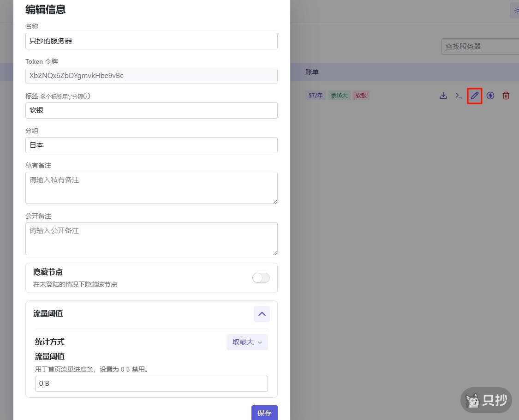Click the 编辑信息 dialog title
Screen dimensions: 519x420
[x=45, y=10]
